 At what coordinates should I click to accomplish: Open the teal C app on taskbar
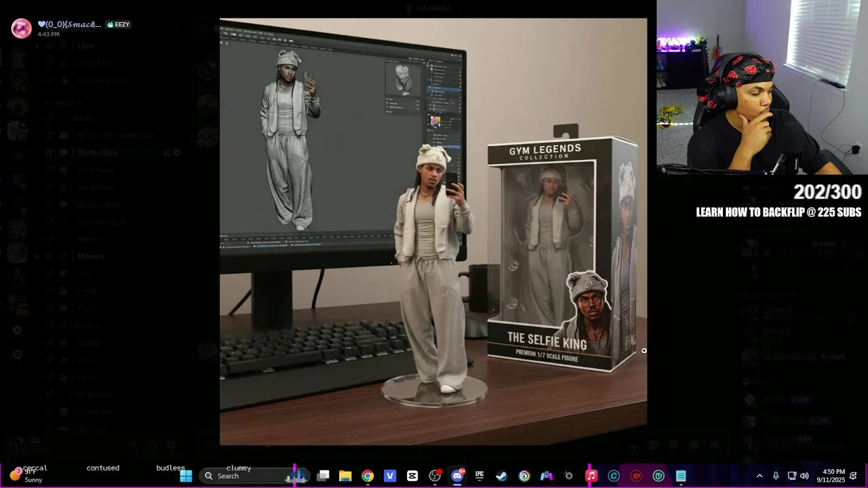(614, 476)
